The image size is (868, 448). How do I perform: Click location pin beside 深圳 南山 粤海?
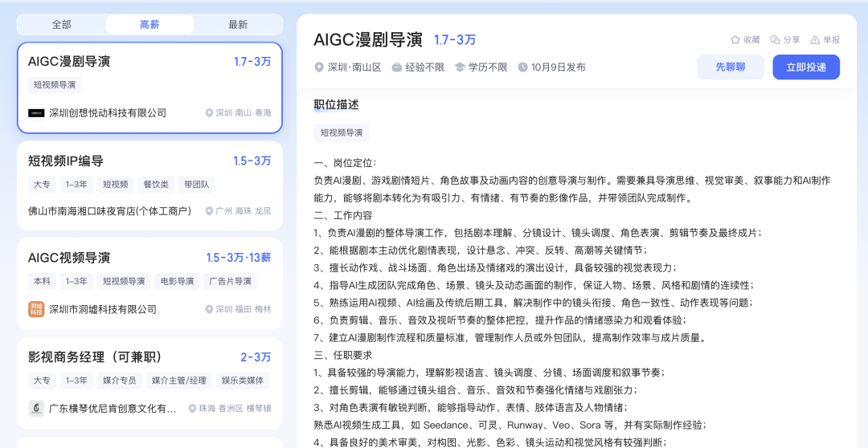tap(209, 113)
